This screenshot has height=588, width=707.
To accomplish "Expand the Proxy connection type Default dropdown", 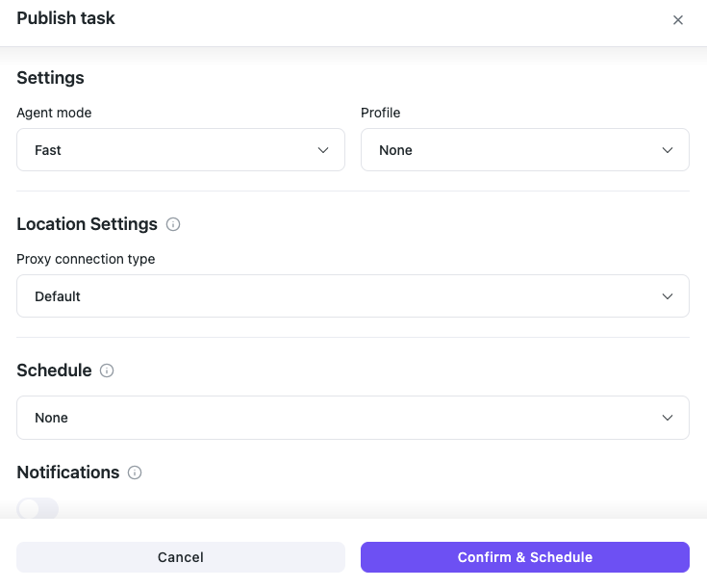I will click(353, 296).
